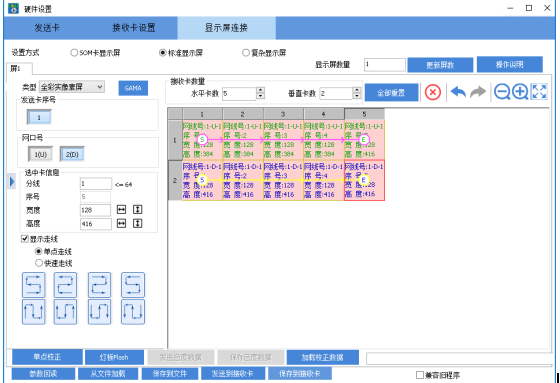Click the 从文件加载 button
Viewport: 560px width, 383px height.
coord(108,374)
